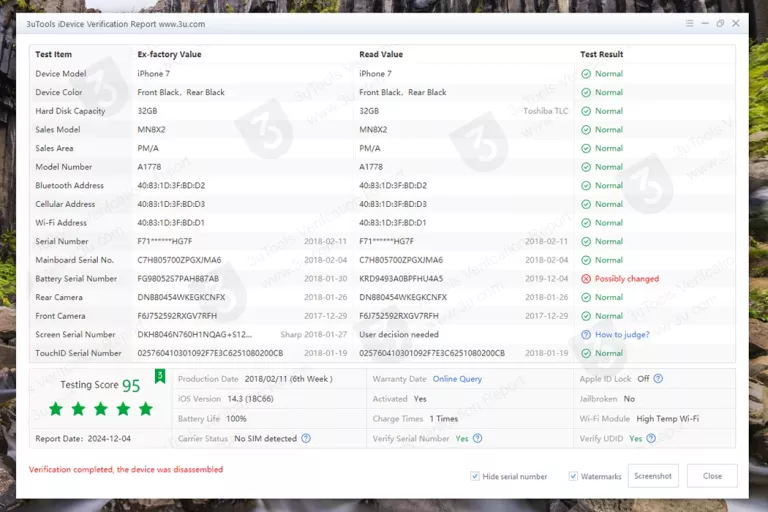Click the ex-factory Bluetooth Address 40:83:1D:3F:BD:D2

[171, 186]
